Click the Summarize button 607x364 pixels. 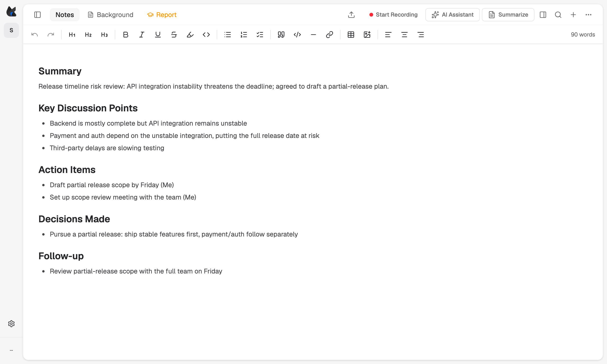(508, 15)
